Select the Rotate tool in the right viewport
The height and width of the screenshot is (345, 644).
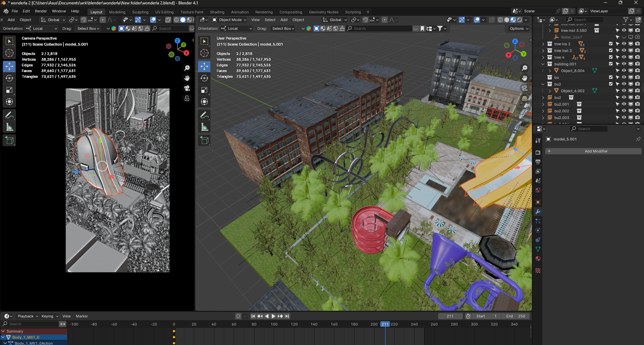click(x=204, y=78)
